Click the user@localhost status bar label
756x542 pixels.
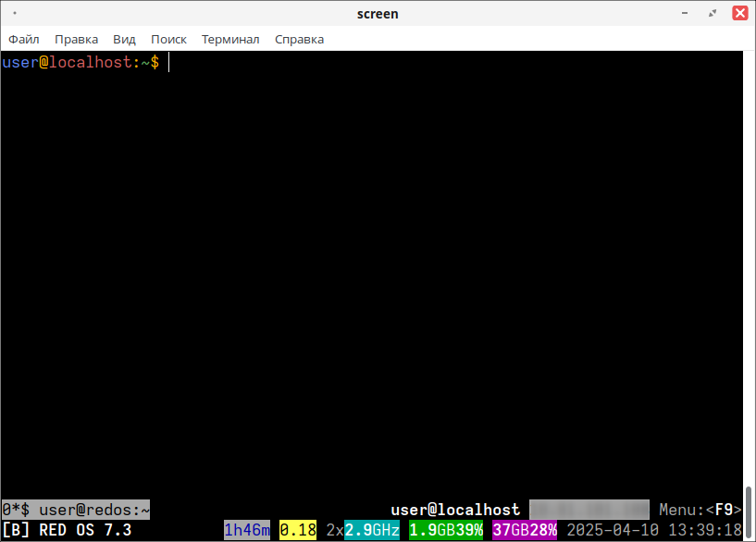coord(455,510)
